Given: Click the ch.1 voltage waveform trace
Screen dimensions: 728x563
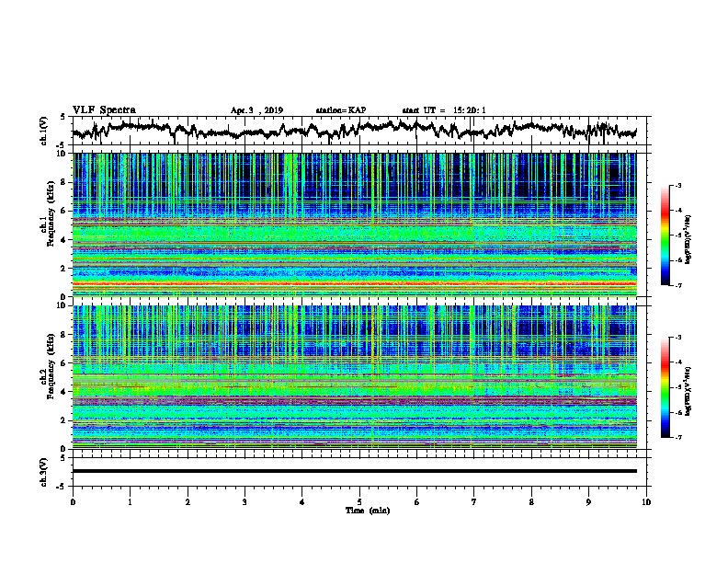Looking at the screenshot, I should pyautogui.click(x=354, y=131).
